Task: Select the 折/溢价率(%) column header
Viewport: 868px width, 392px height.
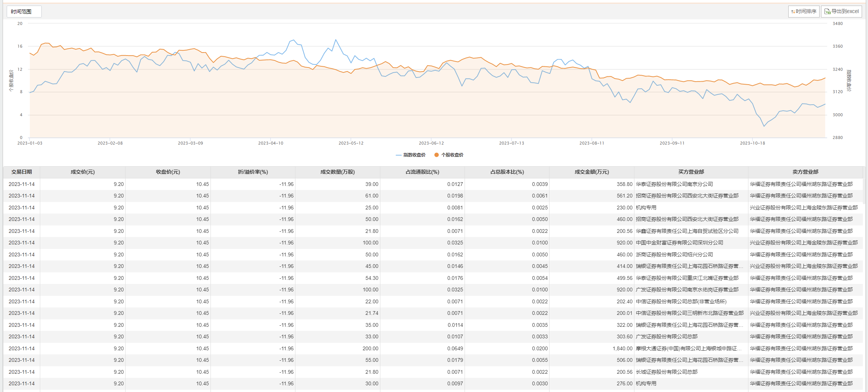Action: (x=253, y=172)
